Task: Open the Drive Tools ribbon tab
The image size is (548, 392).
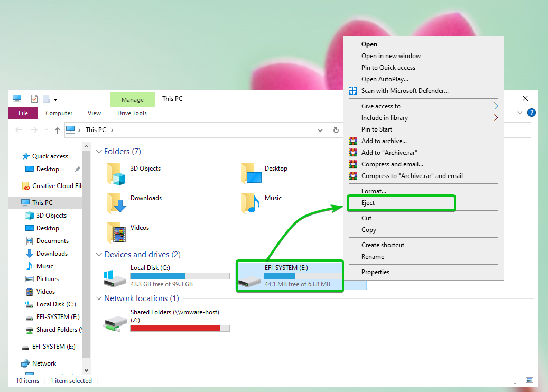Action: click(132, 113)
